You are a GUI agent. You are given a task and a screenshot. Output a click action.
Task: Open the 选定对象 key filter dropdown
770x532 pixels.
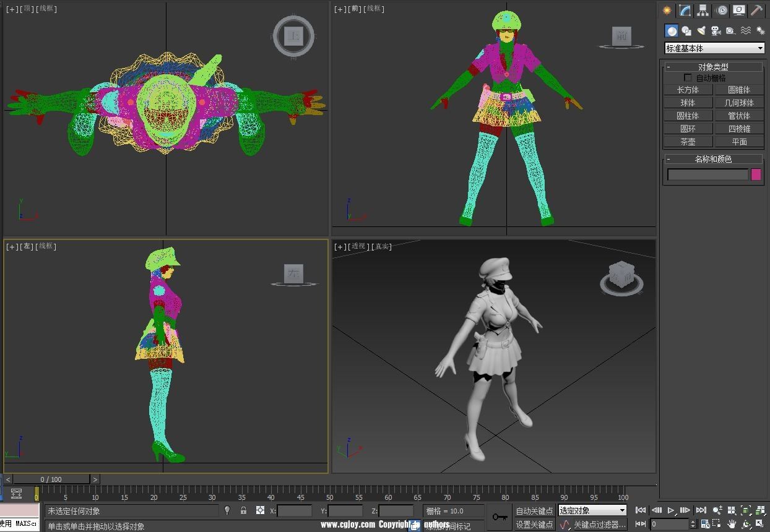[x=592, y=510]
